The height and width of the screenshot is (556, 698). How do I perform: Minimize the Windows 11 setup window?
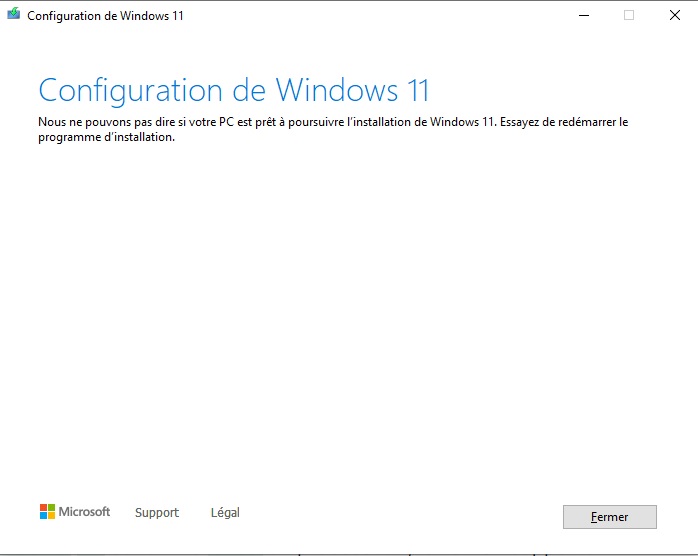pyautogui.click(x=584, y=16)
